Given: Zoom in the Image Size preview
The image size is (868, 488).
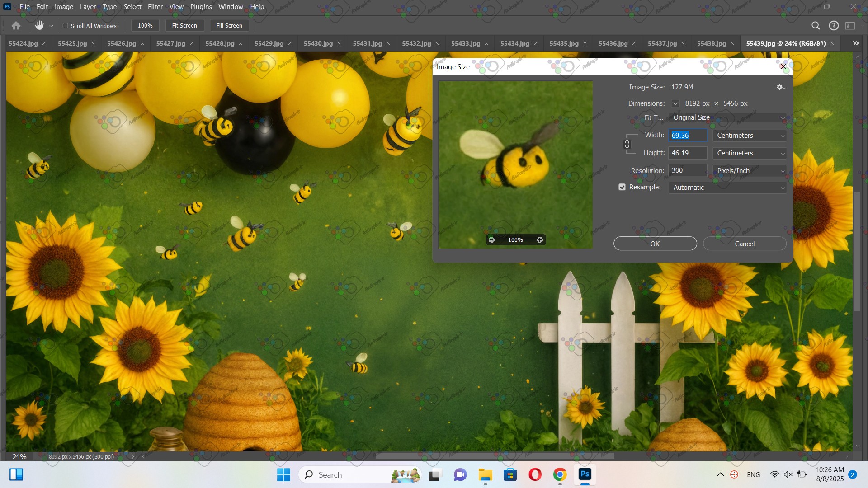Looking at the screenshot, I should tap(540, 240).
